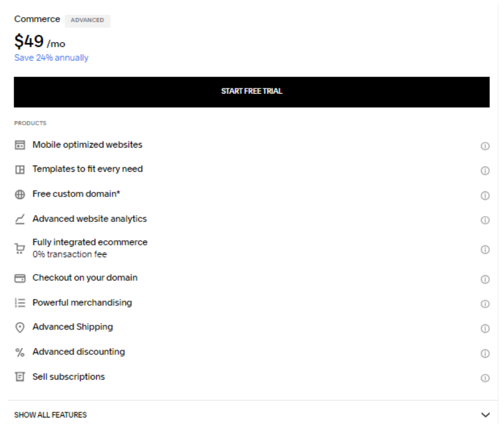
Task: Click the shopping cart ecommerce icon
Action: click(x=20, y=249)
